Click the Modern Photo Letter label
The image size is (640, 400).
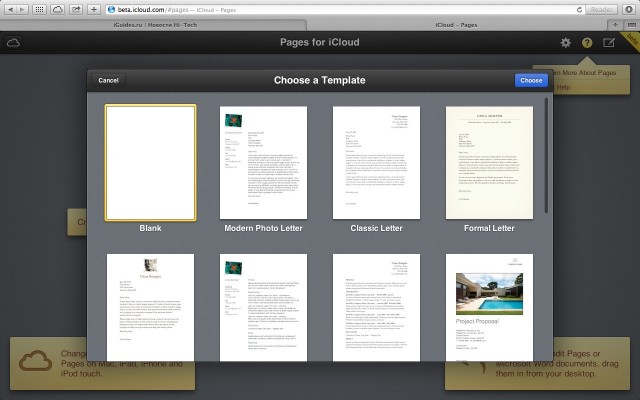pyautogui.click(x=263, y=228)
